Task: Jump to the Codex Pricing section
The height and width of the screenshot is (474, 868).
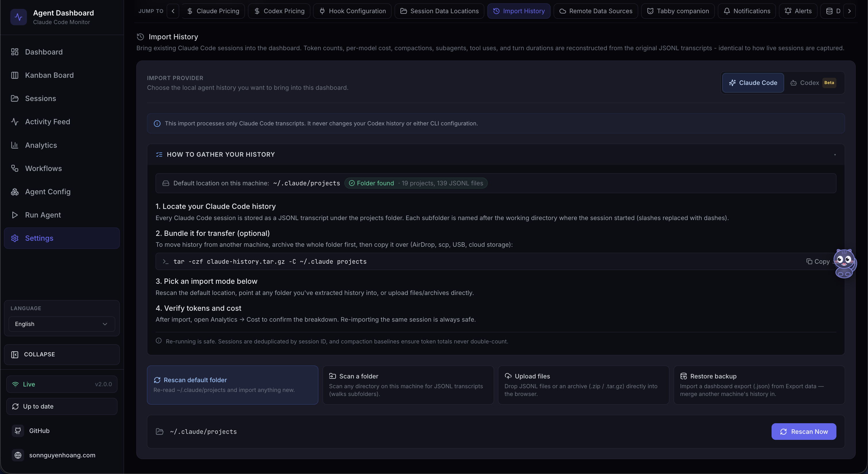Action: tap(279, 11)
